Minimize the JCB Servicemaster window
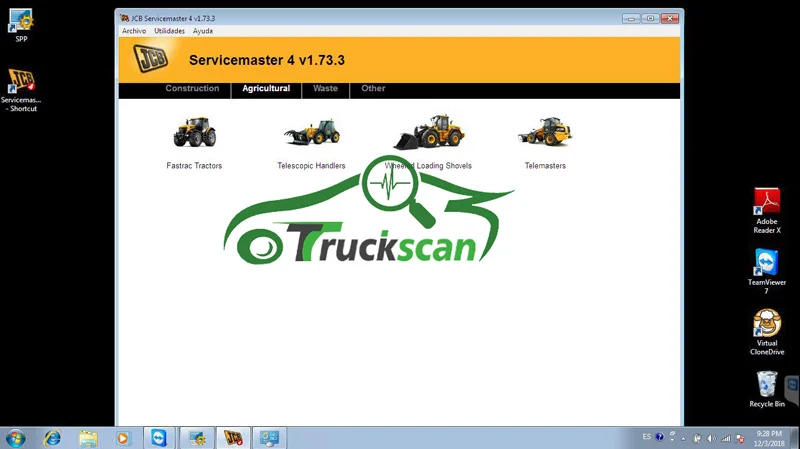This screenshot has height=449, width=800. click(631, 18)
